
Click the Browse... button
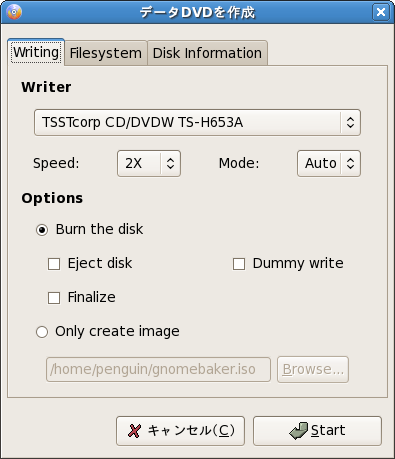point(313,369)
